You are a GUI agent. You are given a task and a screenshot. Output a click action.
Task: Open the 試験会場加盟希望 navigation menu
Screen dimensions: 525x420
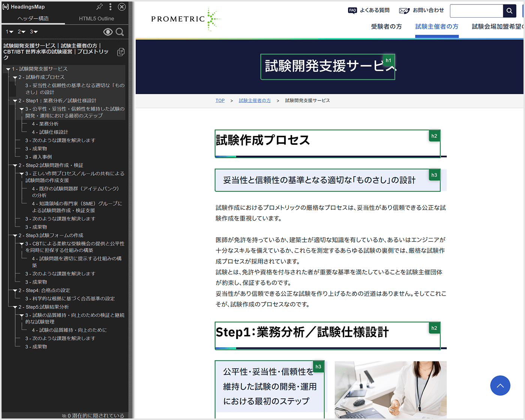[497, 26]
